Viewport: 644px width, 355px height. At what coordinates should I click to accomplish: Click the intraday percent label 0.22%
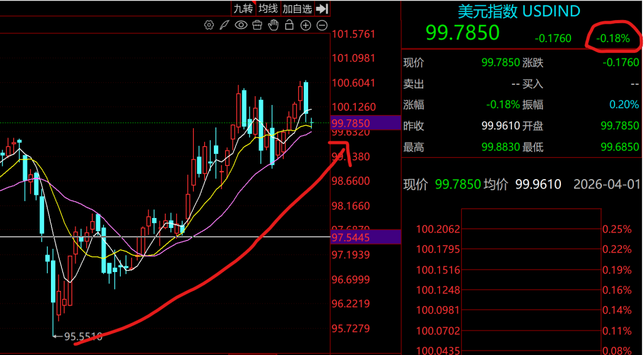(x=617, y=249)
